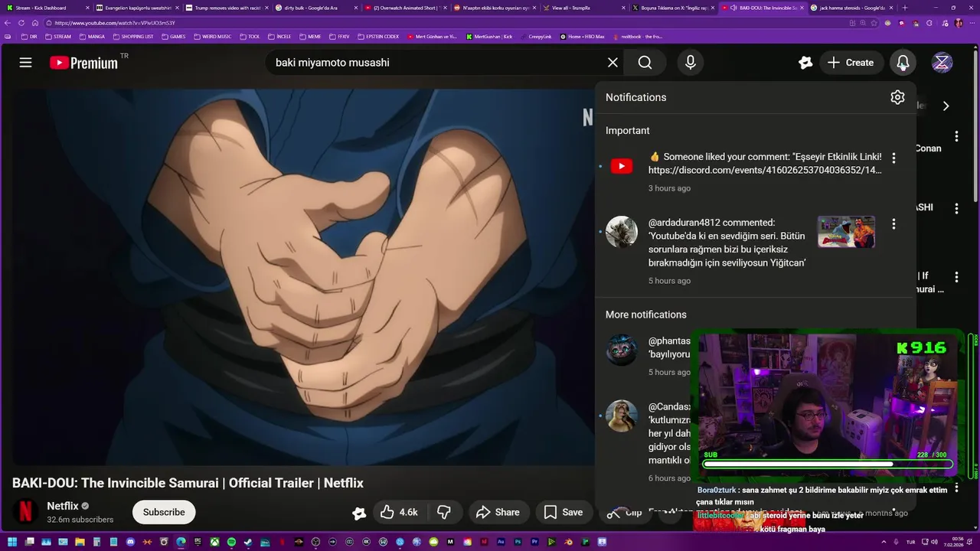980x551 pixels.
Task: Open the SHOPPING LIST bookmarks folder
Action: 133,37
